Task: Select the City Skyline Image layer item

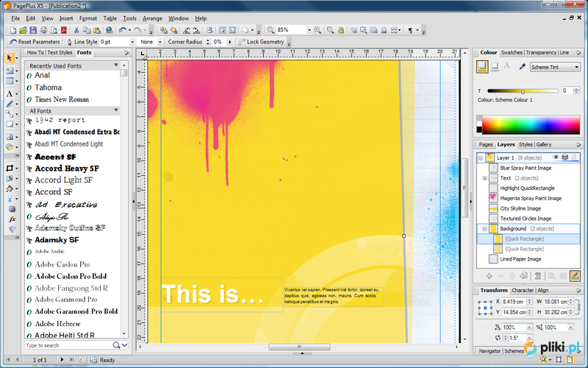Action: (x=520, y=208)
